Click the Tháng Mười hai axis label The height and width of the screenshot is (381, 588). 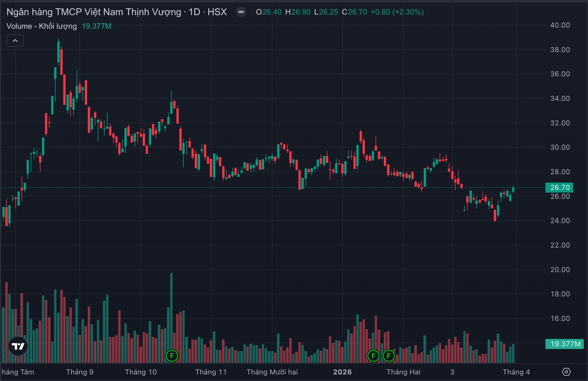[272, 372]
